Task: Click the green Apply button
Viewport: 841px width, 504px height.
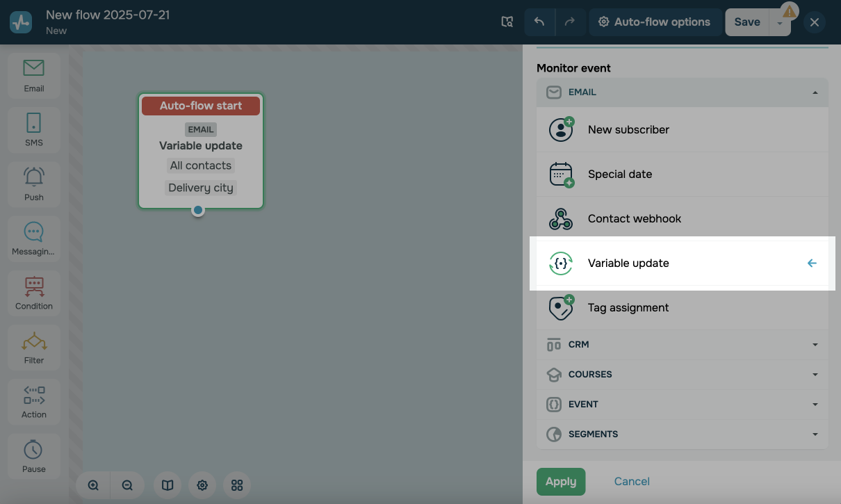Action: (x=560, y=482)
